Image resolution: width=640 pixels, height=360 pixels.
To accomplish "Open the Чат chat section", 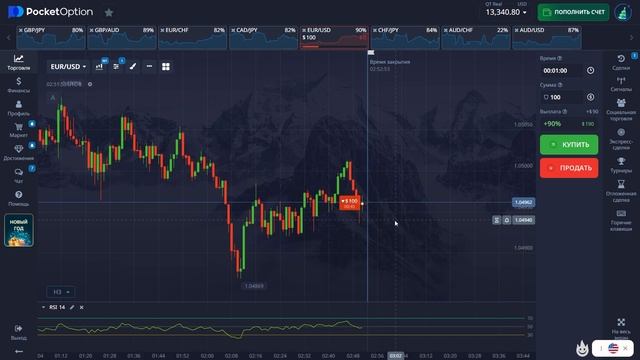I will pyautogui.click(x=18, y=176).
